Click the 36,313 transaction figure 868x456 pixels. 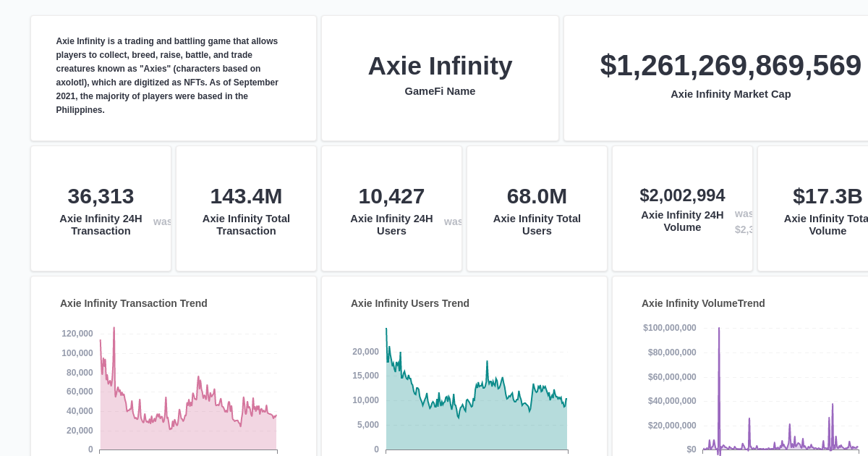pyautogui.click(x=100, y=196)
